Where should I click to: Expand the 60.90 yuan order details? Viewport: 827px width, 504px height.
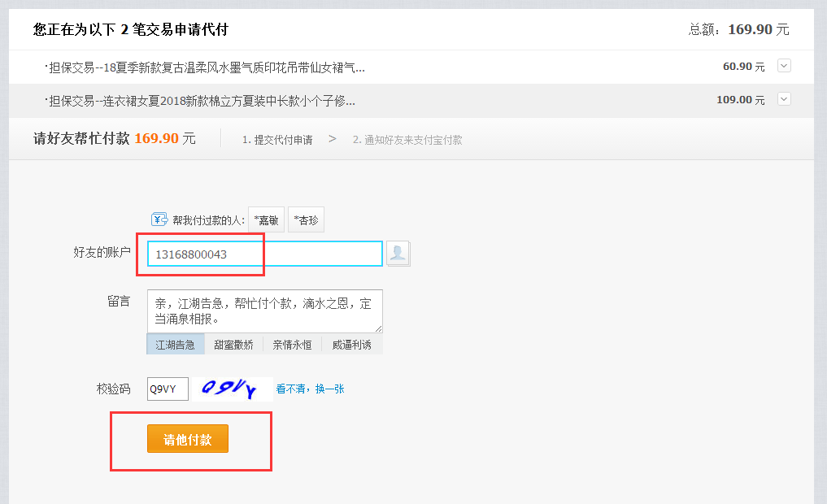point(784,66)
